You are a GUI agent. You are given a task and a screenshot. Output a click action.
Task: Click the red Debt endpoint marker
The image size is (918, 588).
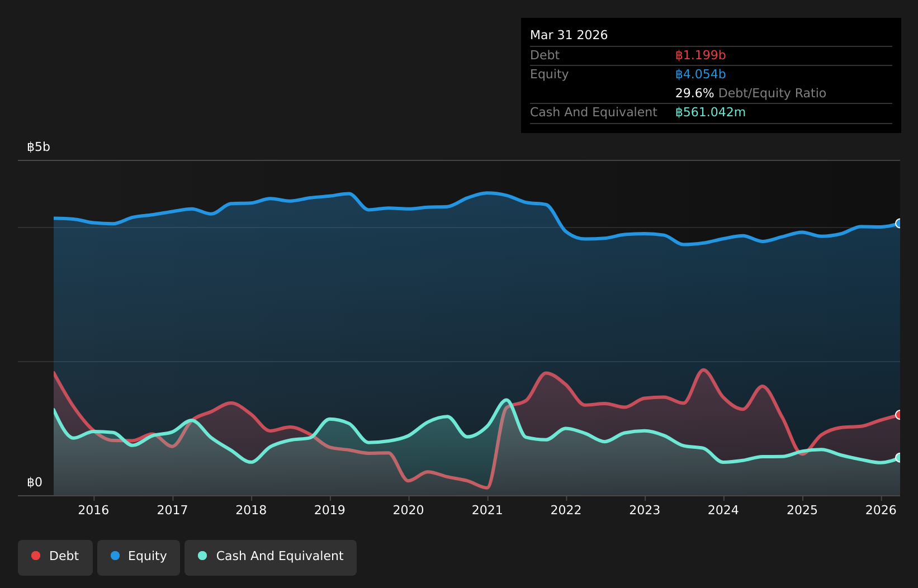tap(899, 415)
